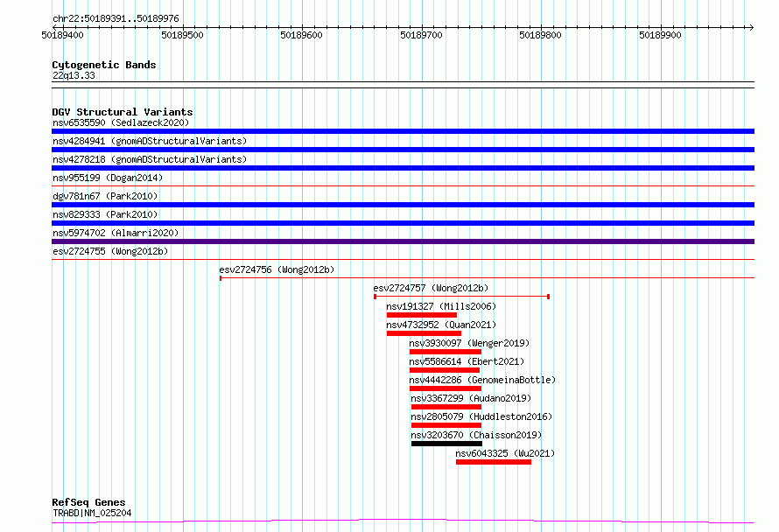Click the red bar under nsv4442286

point(446,388)
